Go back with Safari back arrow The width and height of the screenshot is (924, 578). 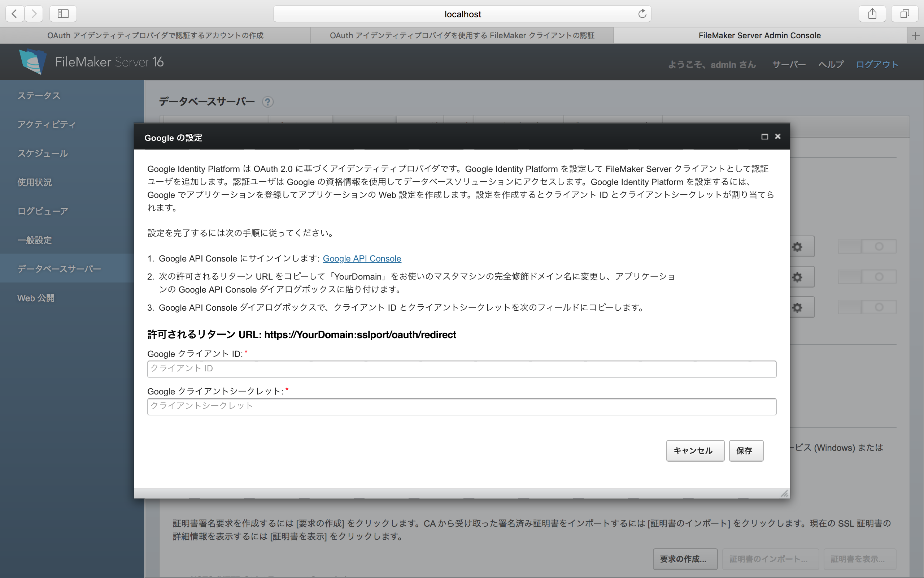pos(15,14)
